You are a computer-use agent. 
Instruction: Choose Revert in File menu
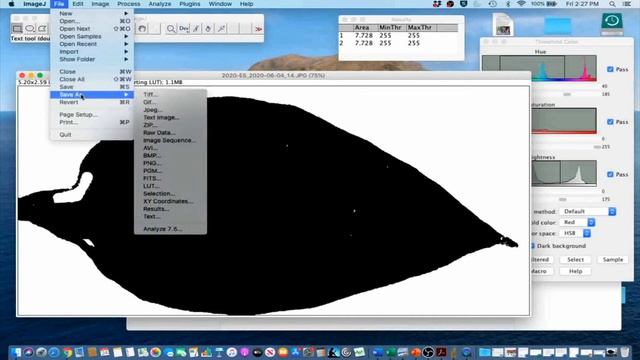pyautogui.click(x=92, y=102)
